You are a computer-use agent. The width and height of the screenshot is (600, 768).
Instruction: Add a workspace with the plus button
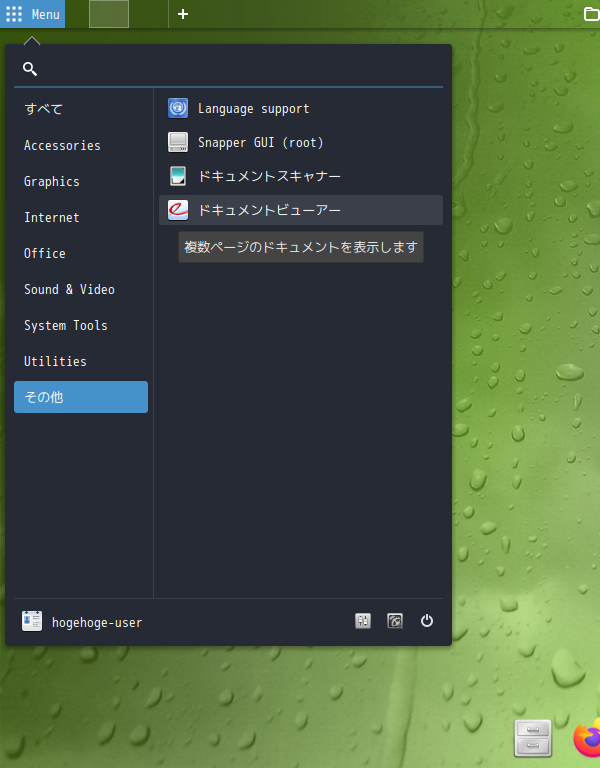(x=183, y=14)
